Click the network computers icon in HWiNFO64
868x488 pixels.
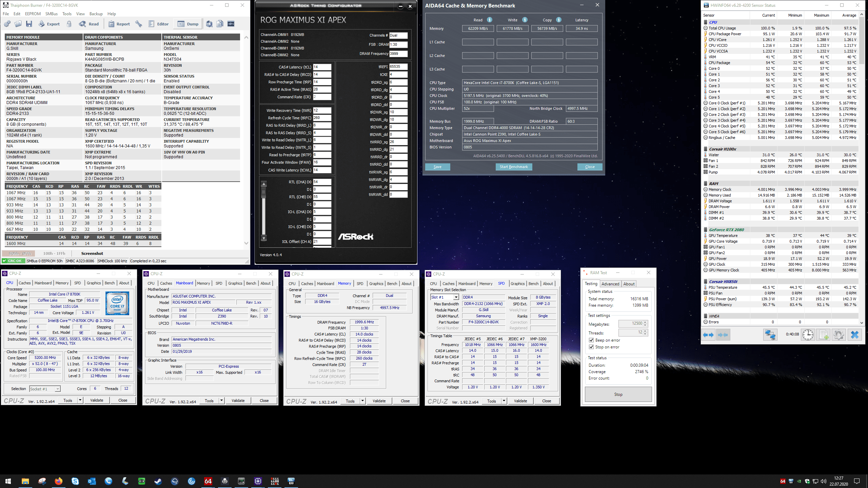(x=770, y=335)
